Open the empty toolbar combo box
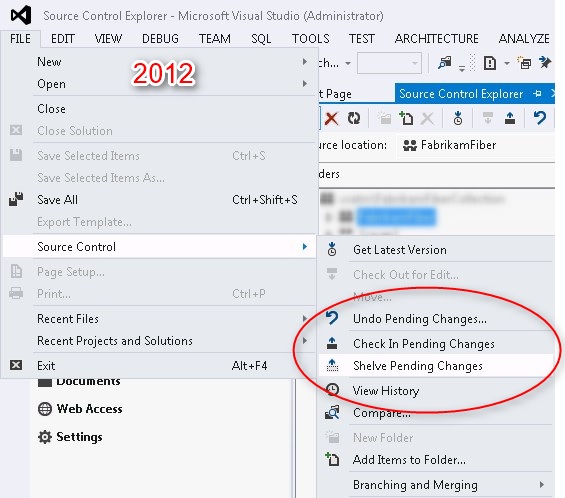 coord(389,63)
